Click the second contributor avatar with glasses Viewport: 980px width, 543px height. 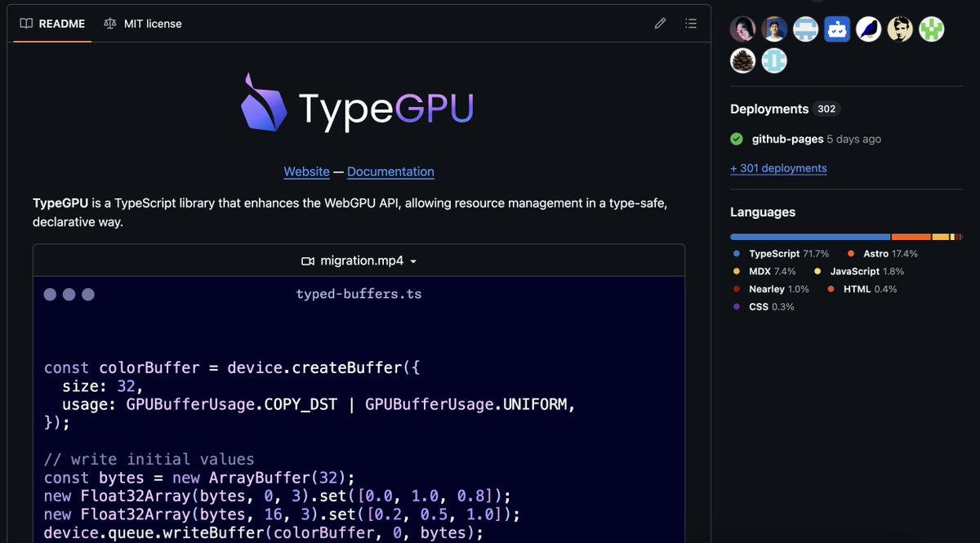(x=774, y=29)
